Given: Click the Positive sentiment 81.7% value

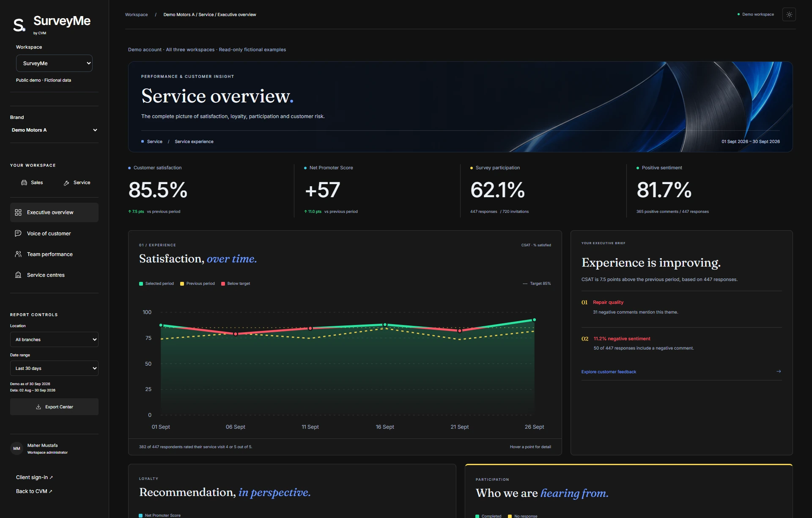Looking at the screenshot, I should (664, 190).
